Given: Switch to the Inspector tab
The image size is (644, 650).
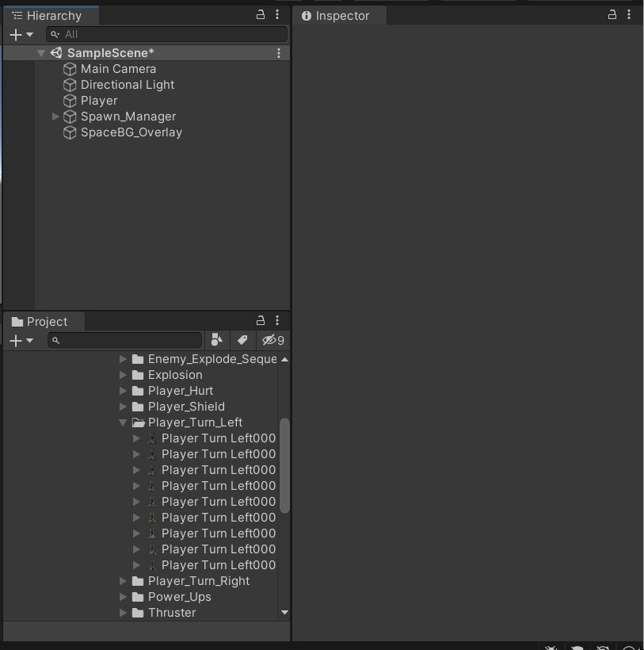Looking at the screenshot, I should 339,16.
